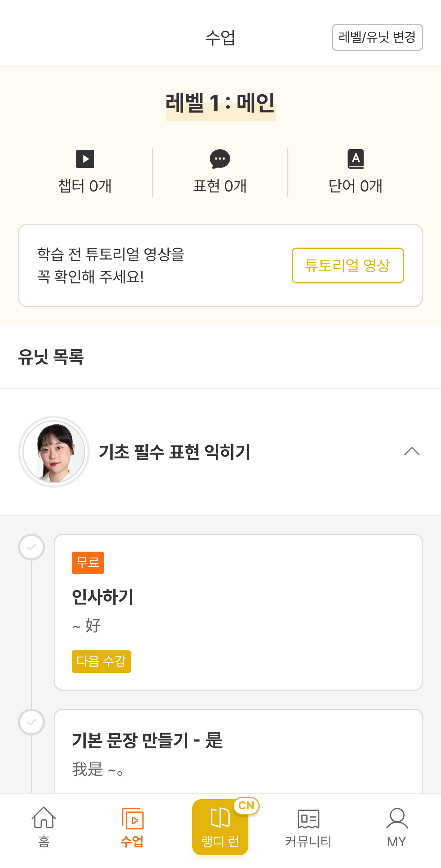The height and width of the screenshot is (868, 441).
Task: Toggle completion check for 기본 문장 만들기 lesson
Action: click(x=32, y=722)
